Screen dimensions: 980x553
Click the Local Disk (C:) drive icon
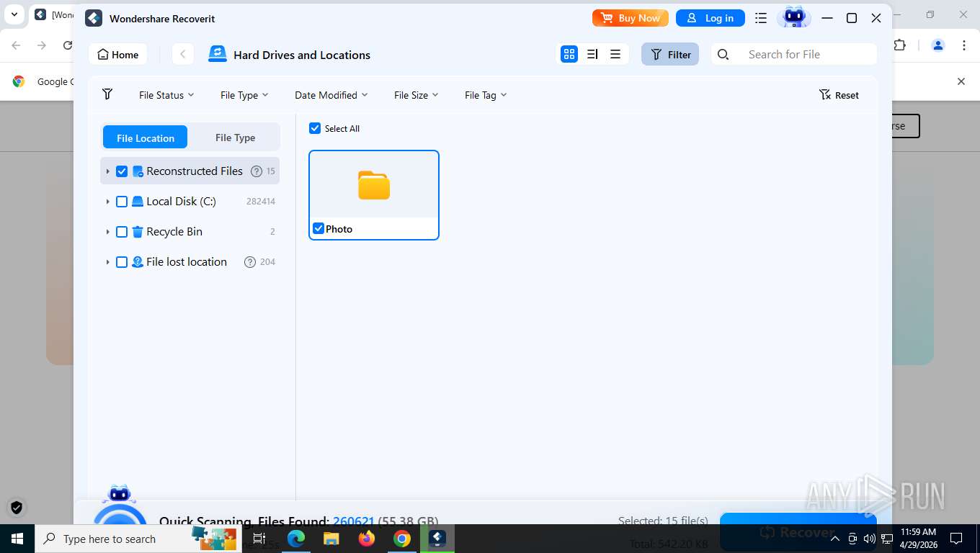pyautogui.click(x=138, y=202)
